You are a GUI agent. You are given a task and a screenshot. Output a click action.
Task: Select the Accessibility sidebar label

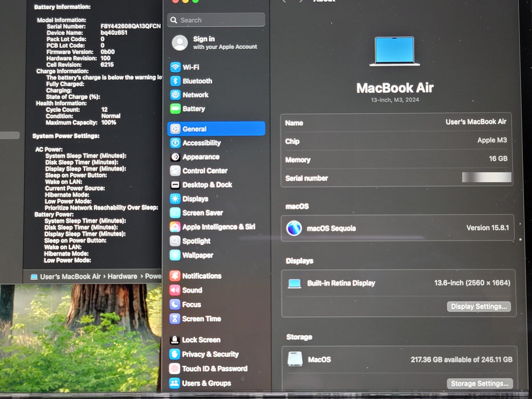pyautogui.click(x=201, y=143)
